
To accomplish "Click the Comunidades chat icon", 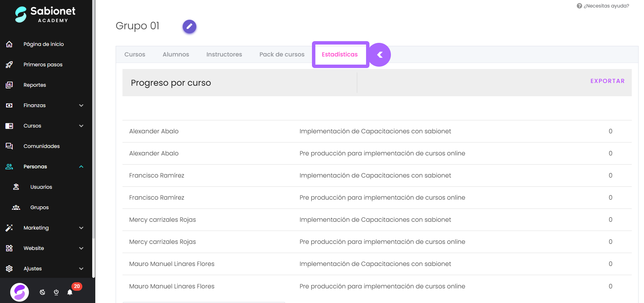I will click(9, 146).
